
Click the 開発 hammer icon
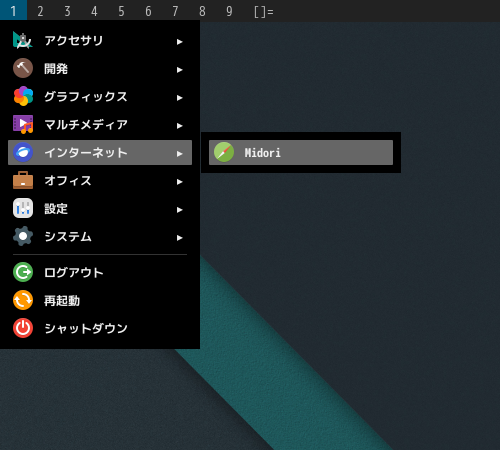pyautogui.click(x=23, y=68)
